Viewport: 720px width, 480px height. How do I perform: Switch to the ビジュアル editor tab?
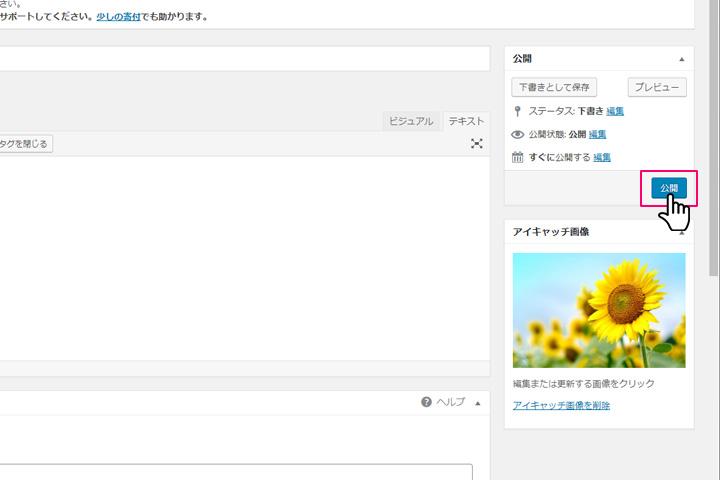pyautogui.click(x=411, y=121)
